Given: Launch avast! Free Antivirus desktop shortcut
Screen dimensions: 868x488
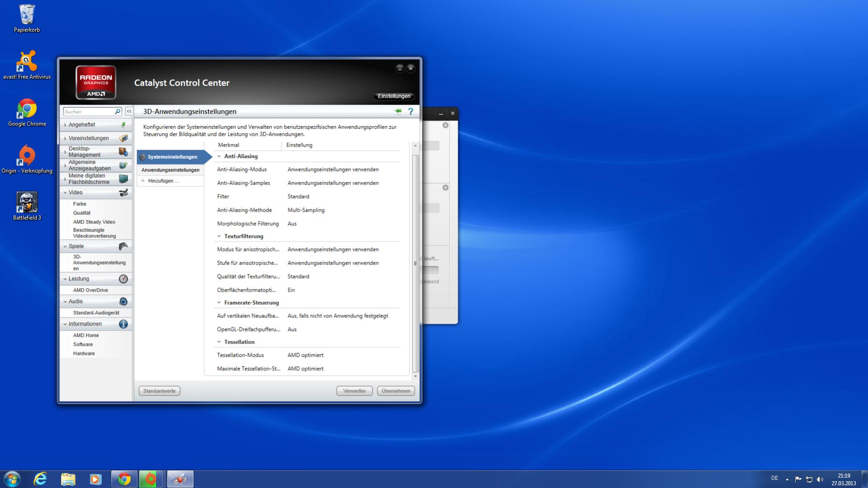Looking at the screenshot, I should pos(27,65).
